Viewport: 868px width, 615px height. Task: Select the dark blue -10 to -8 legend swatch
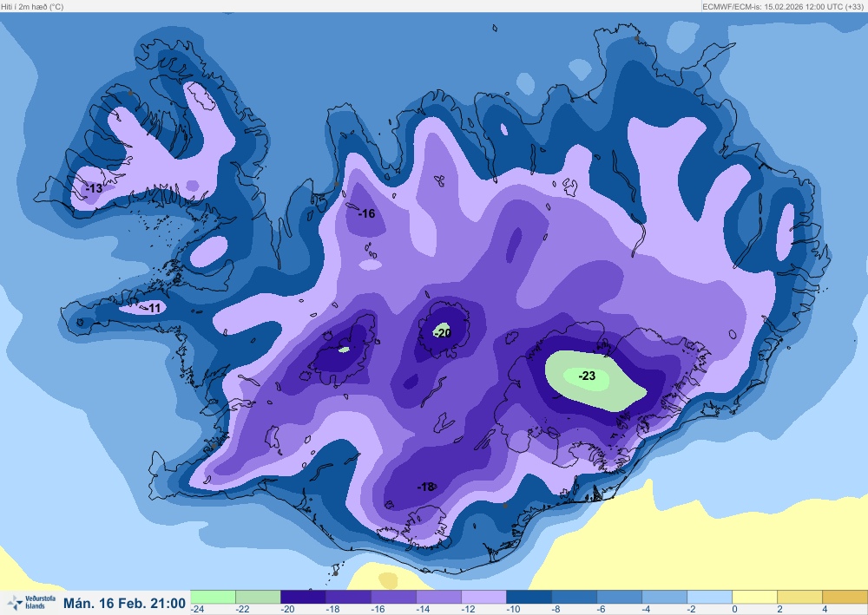(529, 598)
